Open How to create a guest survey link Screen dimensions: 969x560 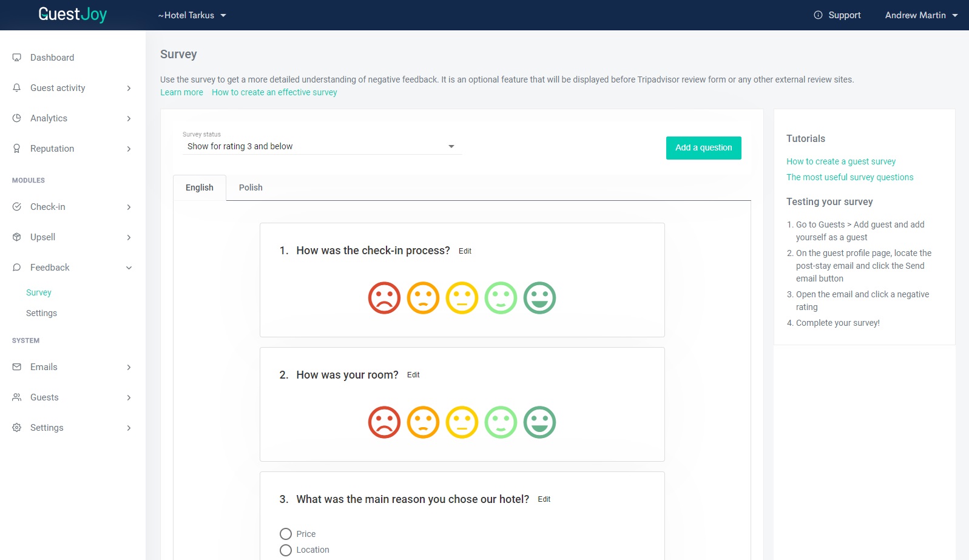coord(841,161)
